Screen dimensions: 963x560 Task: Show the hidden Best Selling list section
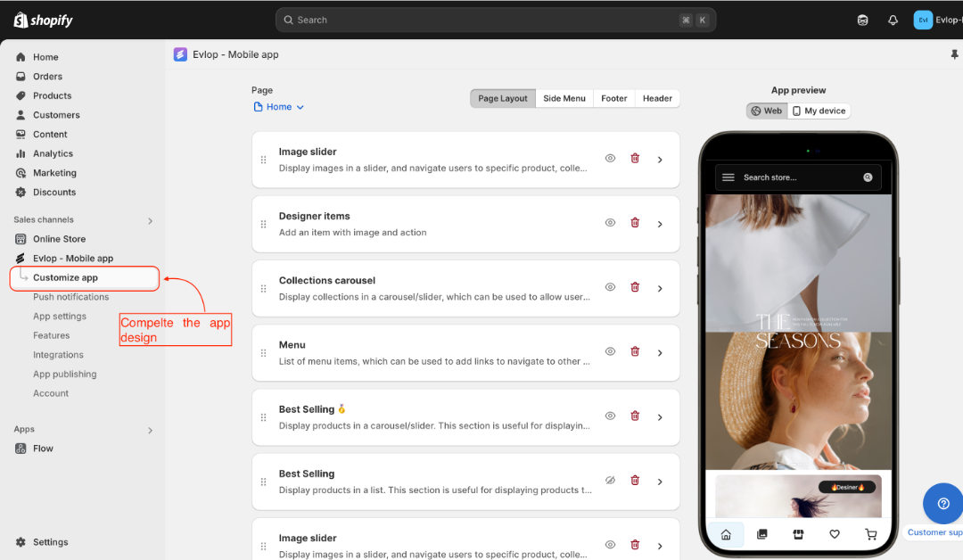pos(610,480)
